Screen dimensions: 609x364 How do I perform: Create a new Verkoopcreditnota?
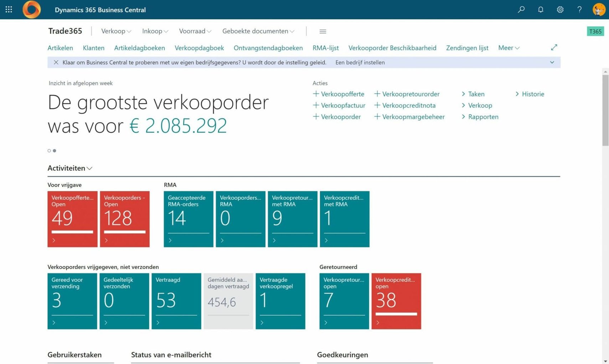[405, 105]
